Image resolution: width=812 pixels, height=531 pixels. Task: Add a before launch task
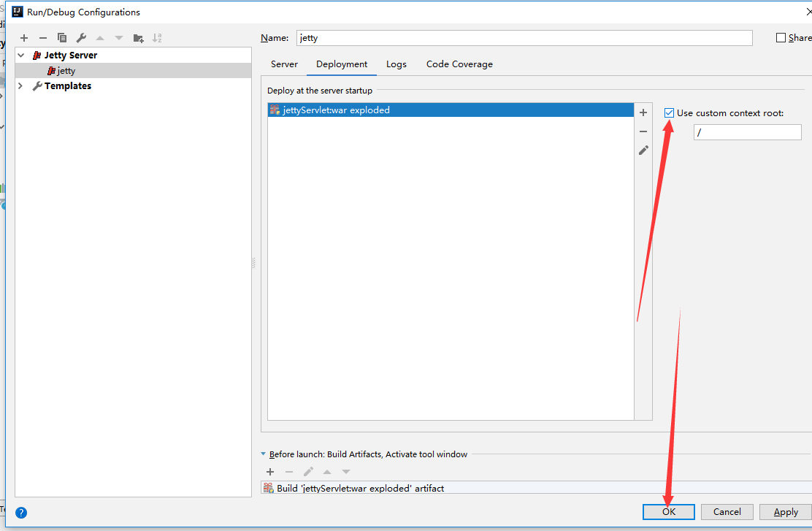click(x=269, y=471)
